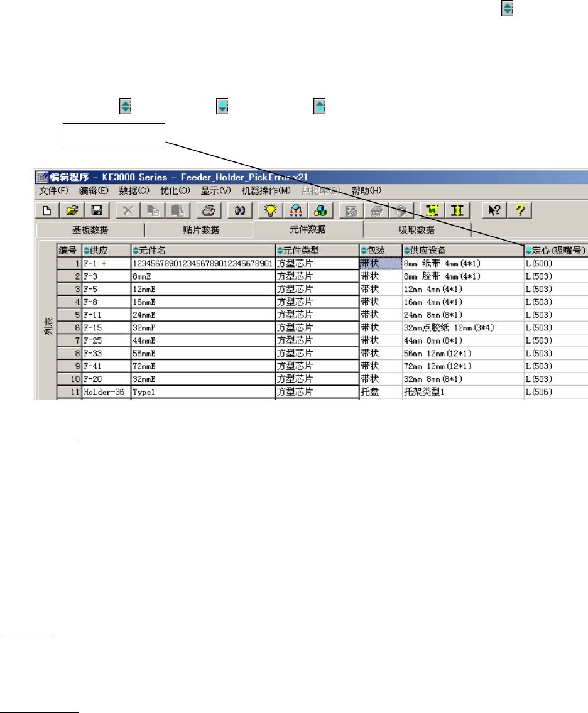Select centering cell L(506)
The width and height of the screenshot is (588, 713).
(x=556, y=391)
